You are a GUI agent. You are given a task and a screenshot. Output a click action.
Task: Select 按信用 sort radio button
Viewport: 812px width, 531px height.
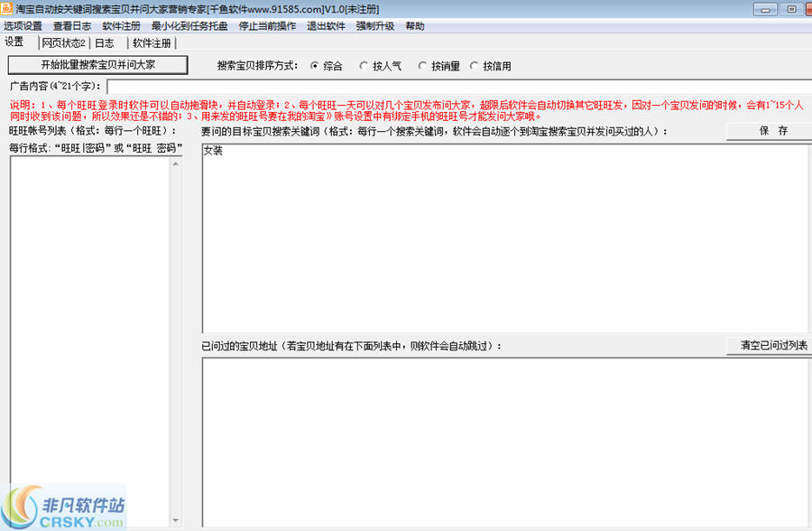pos(491,66)
